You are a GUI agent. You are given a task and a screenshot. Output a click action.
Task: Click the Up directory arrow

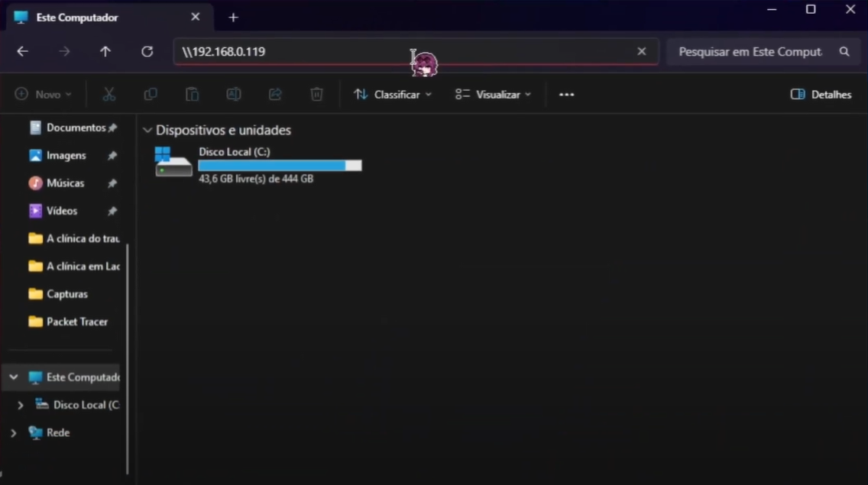pyautogui.click(x=105, y=51)
